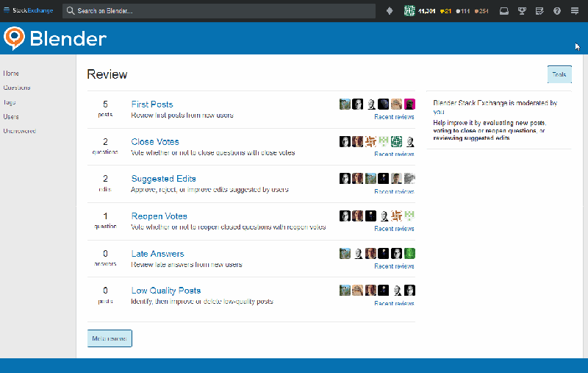Click the Blender site logo
The image size is (588, 373).
(x=55, y=38)
